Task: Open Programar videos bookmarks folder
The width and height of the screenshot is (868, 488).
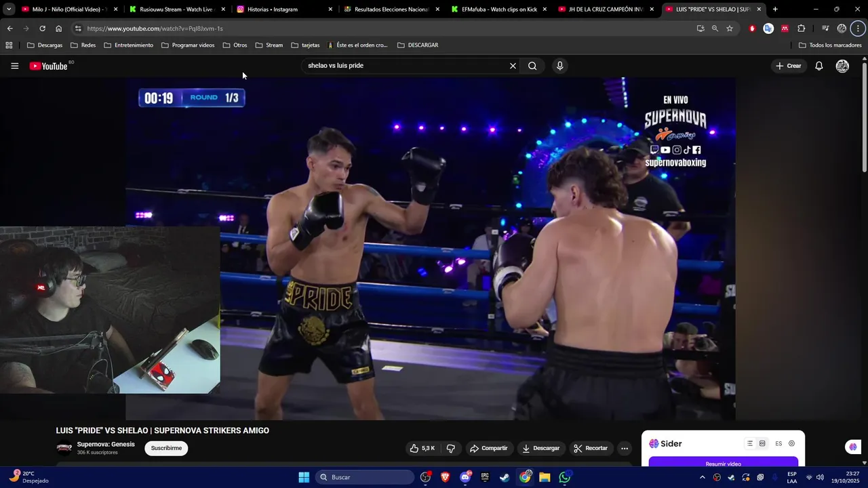Action: click(x=188, y=45)
